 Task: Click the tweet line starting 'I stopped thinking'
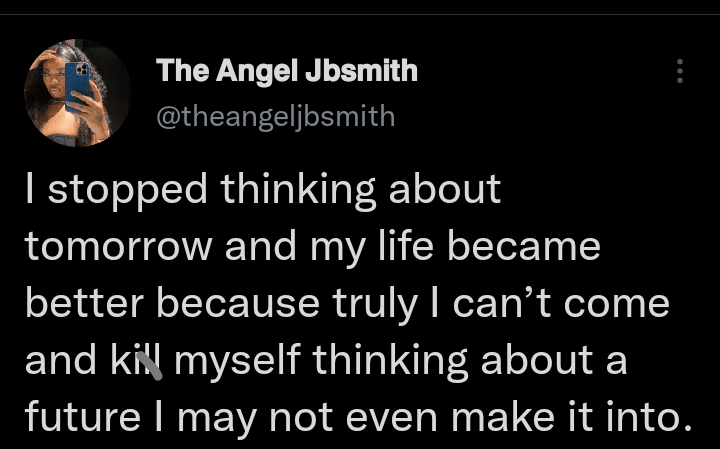pos(263,190)
